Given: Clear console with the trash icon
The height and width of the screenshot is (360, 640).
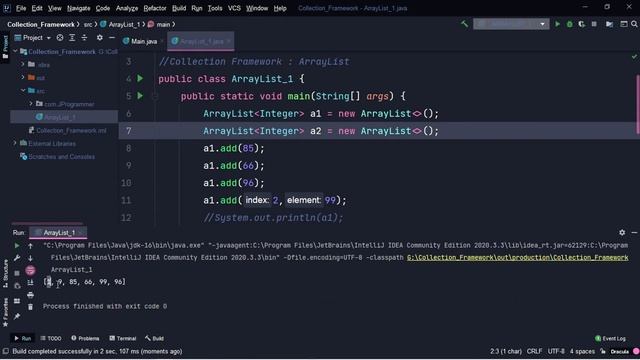Looking at the screenshot, I should (x=30, y=307).
